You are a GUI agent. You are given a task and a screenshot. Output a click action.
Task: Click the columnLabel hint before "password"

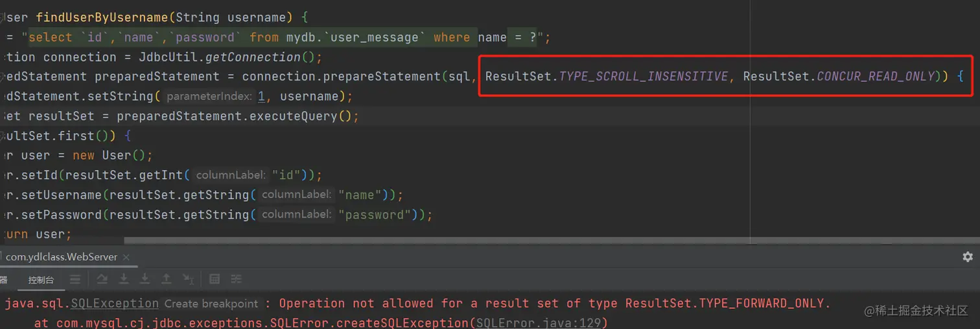tap(296, 215)
